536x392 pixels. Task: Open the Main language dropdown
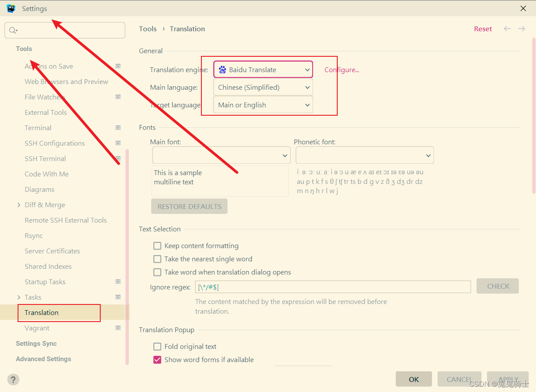263,87
